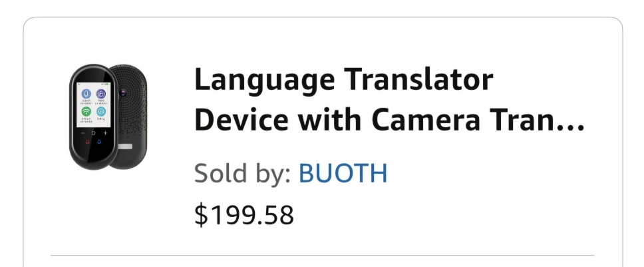
Task: Click the blue microphone button on device
Action: tap(99, 142)
